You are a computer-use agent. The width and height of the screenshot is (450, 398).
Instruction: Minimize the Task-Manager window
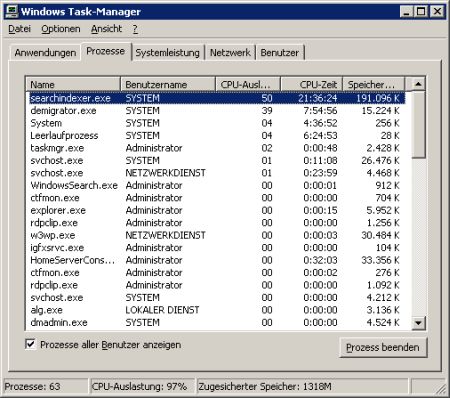406,12
